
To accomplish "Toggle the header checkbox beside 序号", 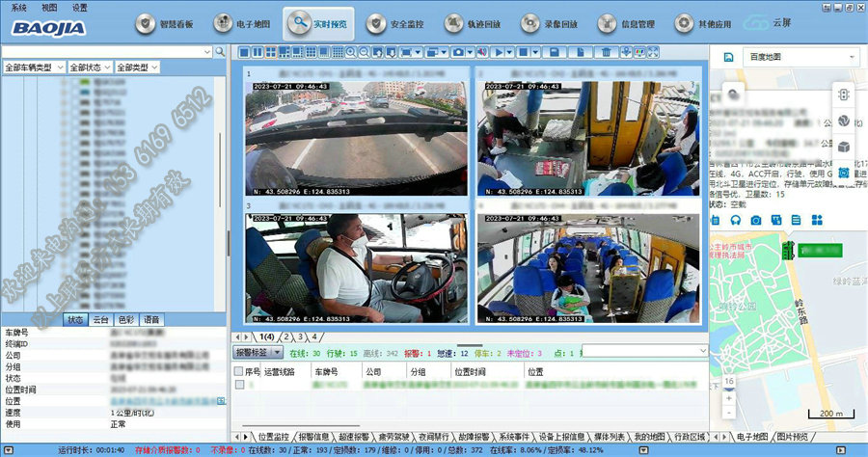I will pyautogui.click(x=239, y=371).
